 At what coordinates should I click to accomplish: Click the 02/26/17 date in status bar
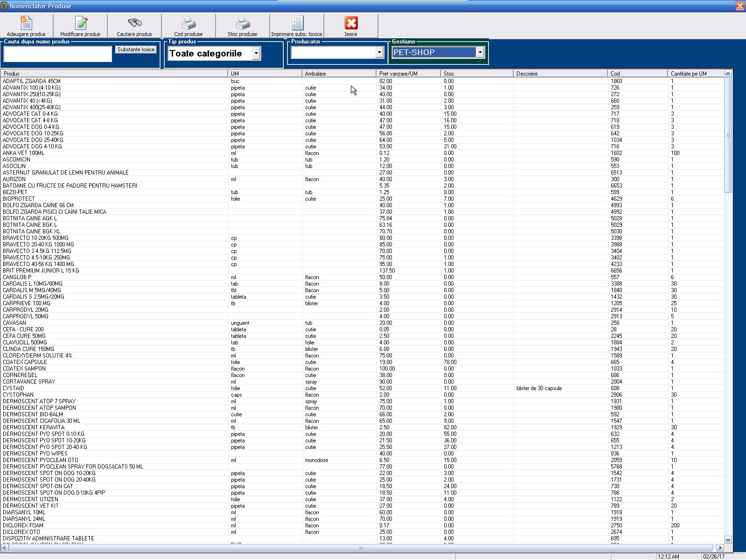coord(714,556)
